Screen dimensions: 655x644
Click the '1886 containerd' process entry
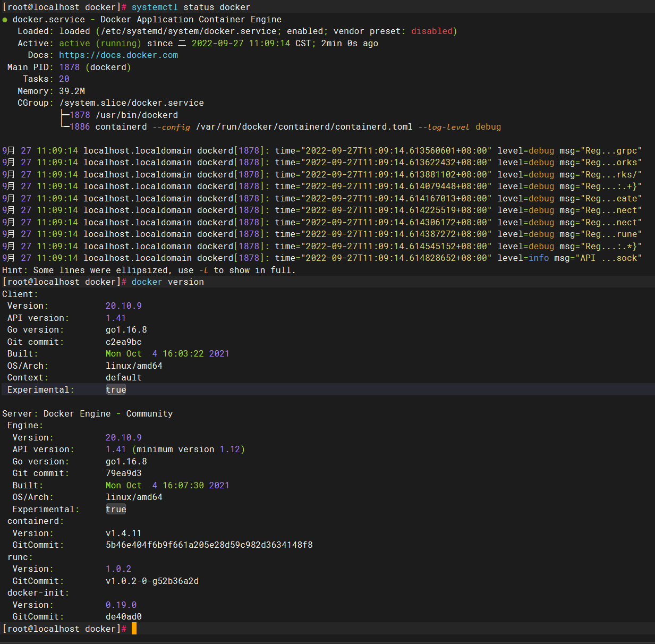(108, 127)
